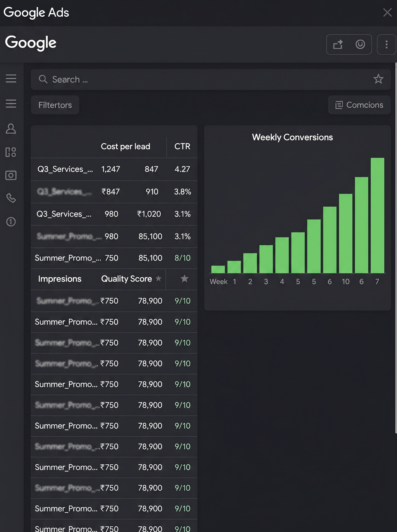Close the Google Ads window

click(387, 12)
